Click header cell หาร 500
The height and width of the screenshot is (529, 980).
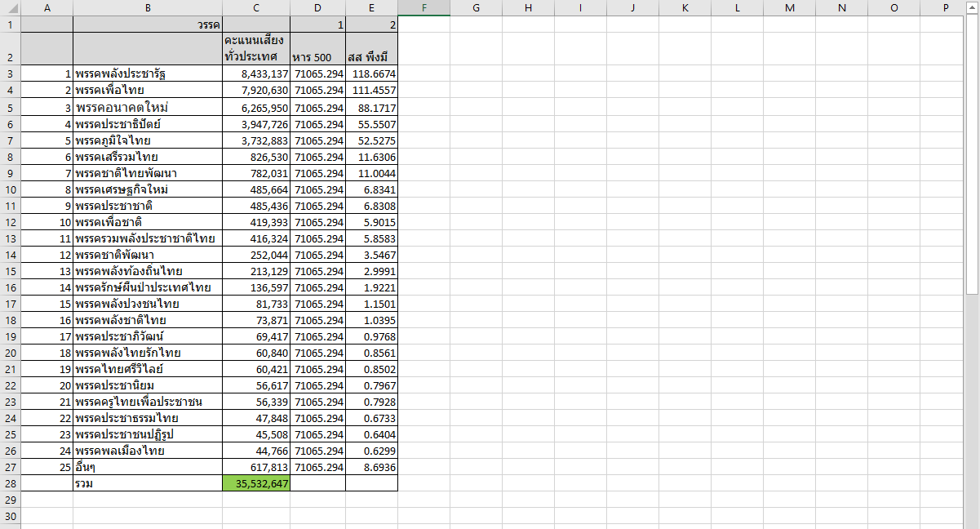317,49
